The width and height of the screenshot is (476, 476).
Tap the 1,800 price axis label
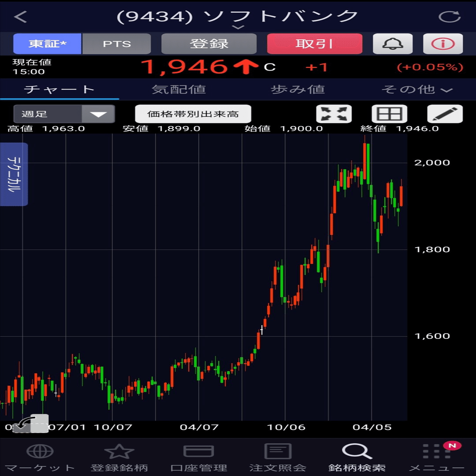[432, 249]
